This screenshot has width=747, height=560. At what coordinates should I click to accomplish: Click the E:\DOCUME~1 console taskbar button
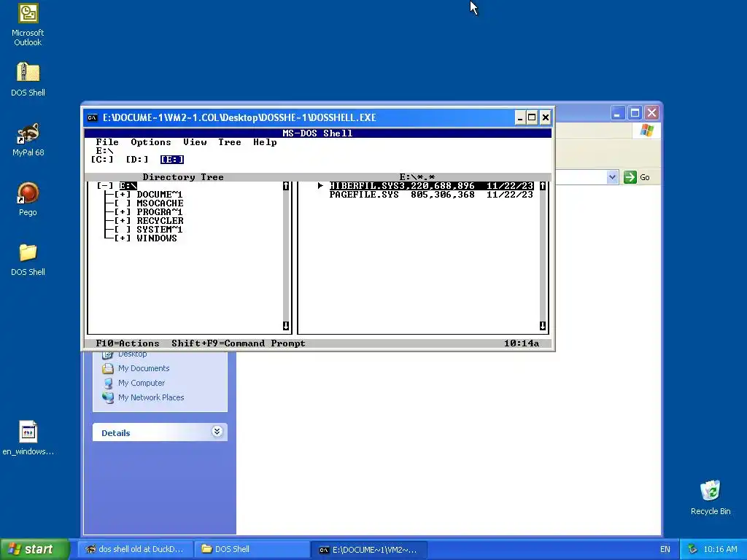[x=368, y=550]
